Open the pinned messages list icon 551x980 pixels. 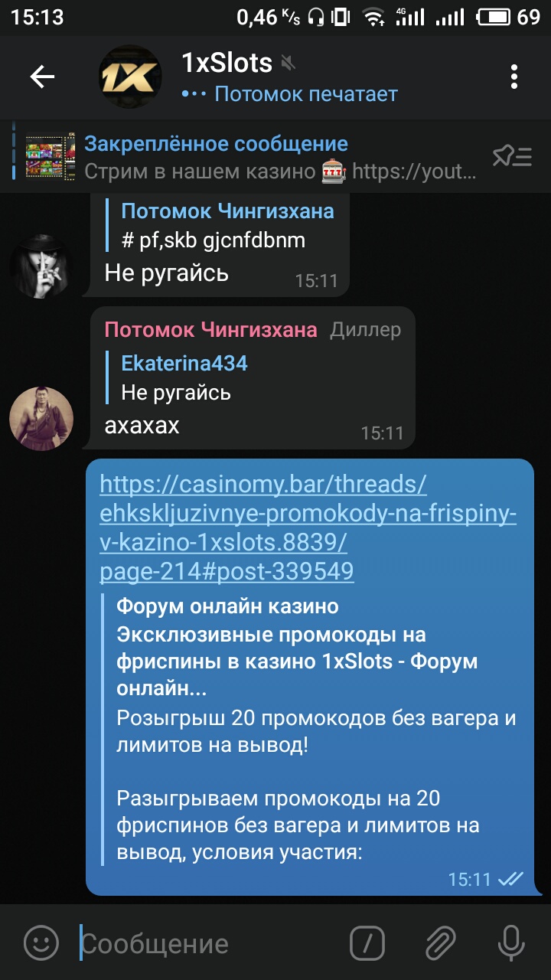coord(512,156)
